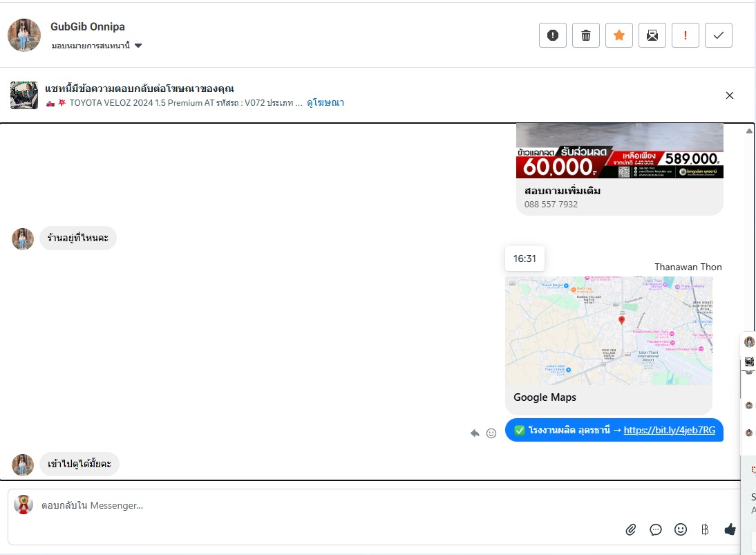Image resolution: width=756 pixels, height=555 pixels.
Task: Open the bit.ly/4jeb7RG link
Action: click(669, 430)
